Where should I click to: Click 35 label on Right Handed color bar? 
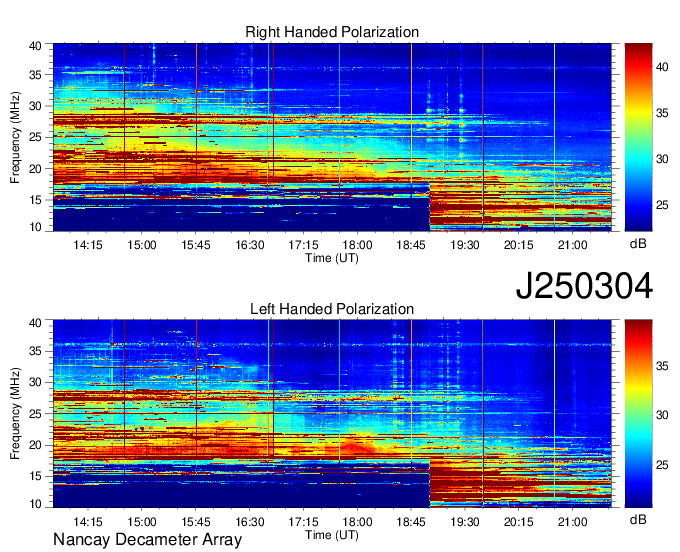point(662,113)
